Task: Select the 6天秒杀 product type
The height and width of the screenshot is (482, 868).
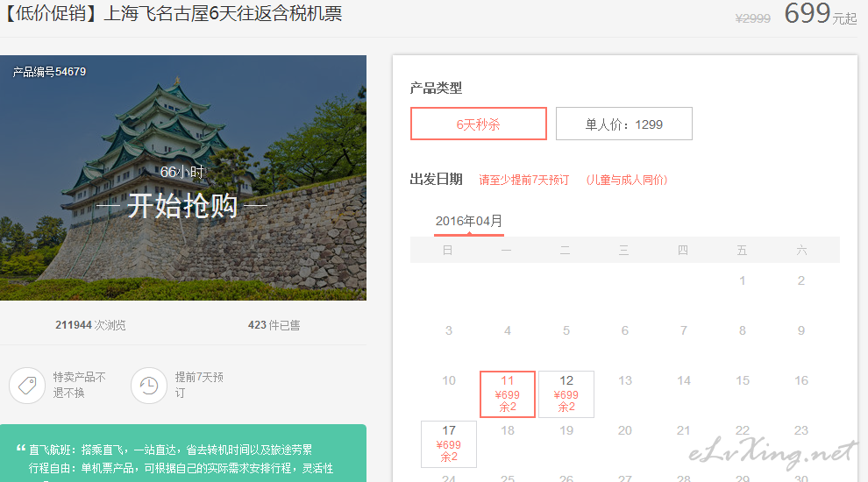Action: pyautogui.click(x=479, y=124)
